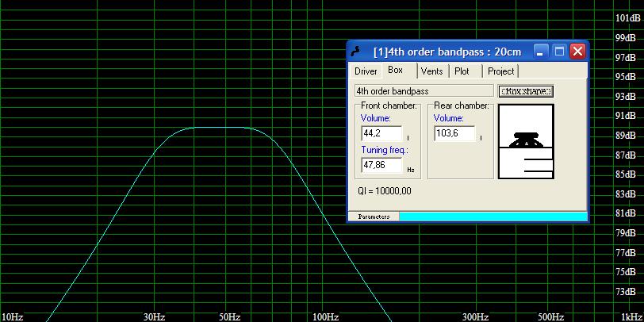The width and height of the screenshot is (644, 322).
Task: Click the 1kHz axis label
Action: 633,317
